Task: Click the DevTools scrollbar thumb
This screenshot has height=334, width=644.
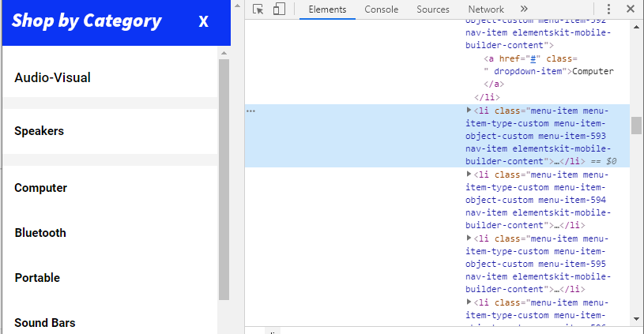Action: pyautogui.click(x=636, y=126)
